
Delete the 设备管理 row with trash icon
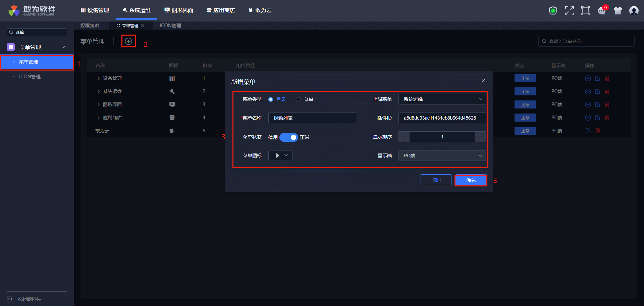(x=607, y=79)
